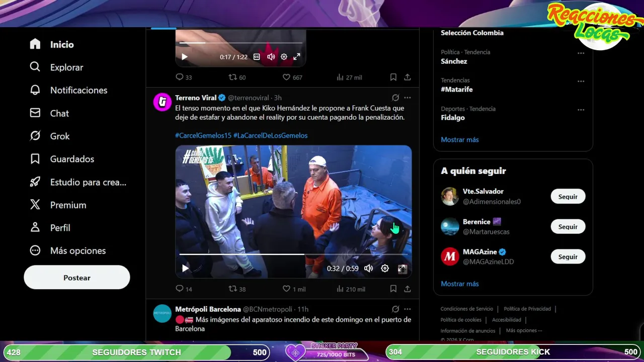Reply to Terreno Viral post, 14 comments

click(184, 289)
